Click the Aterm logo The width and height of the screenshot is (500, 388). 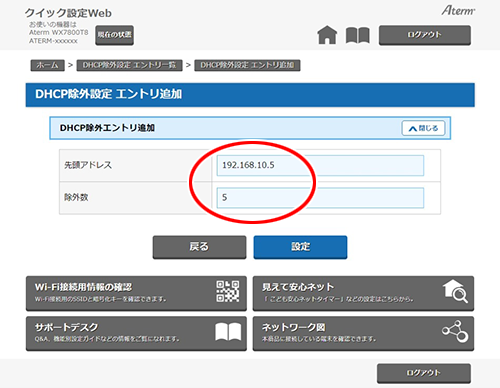pos(458,11)
